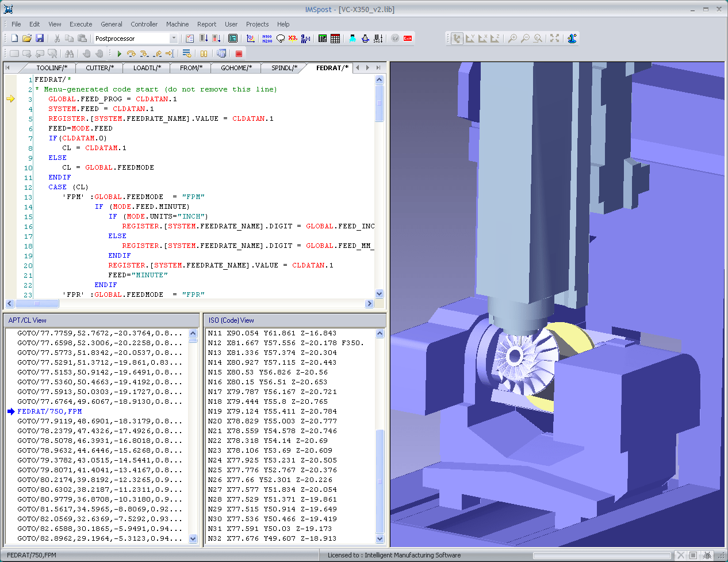Open the Machine menu
Viewport: 728px width, 562px height.
click(177, 24)
